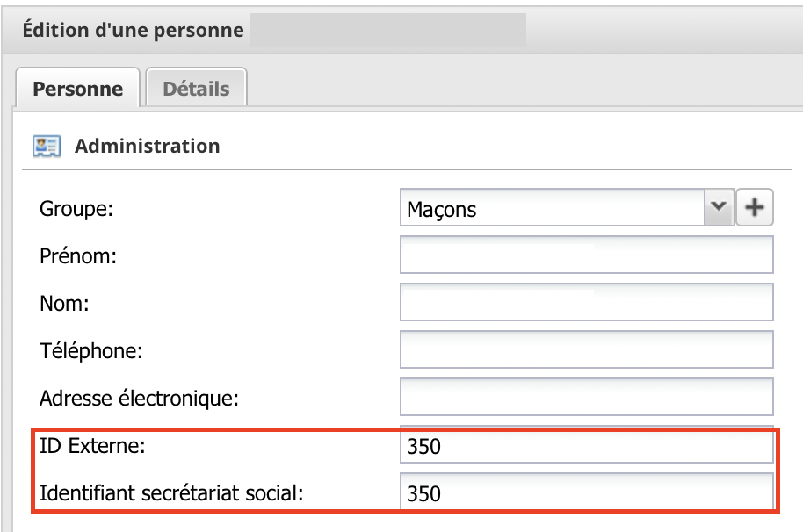This screenshot has width=803, height=532.
Task: Add a new group with plus icon
Action: click(x=755, y=207)
